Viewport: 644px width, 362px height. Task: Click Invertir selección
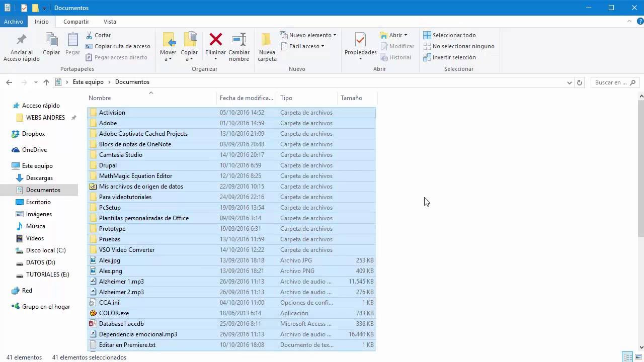pyautogui.click(x=449, y=57)
